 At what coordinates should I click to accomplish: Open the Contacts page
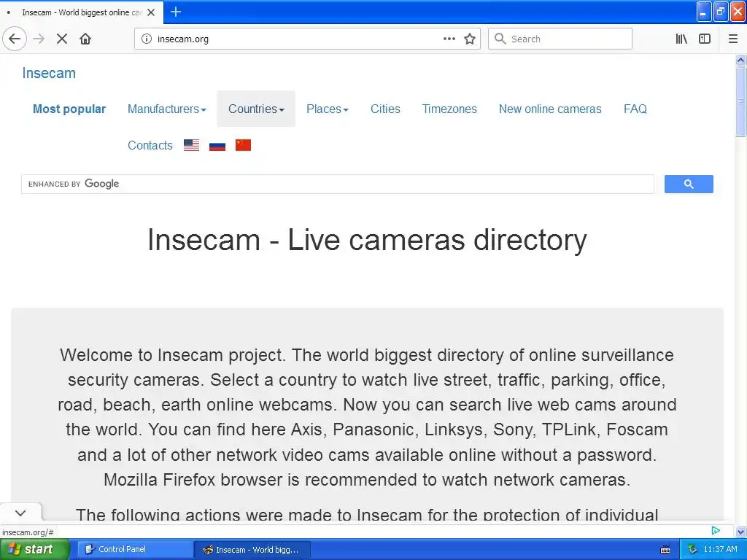tap(150, 145)
